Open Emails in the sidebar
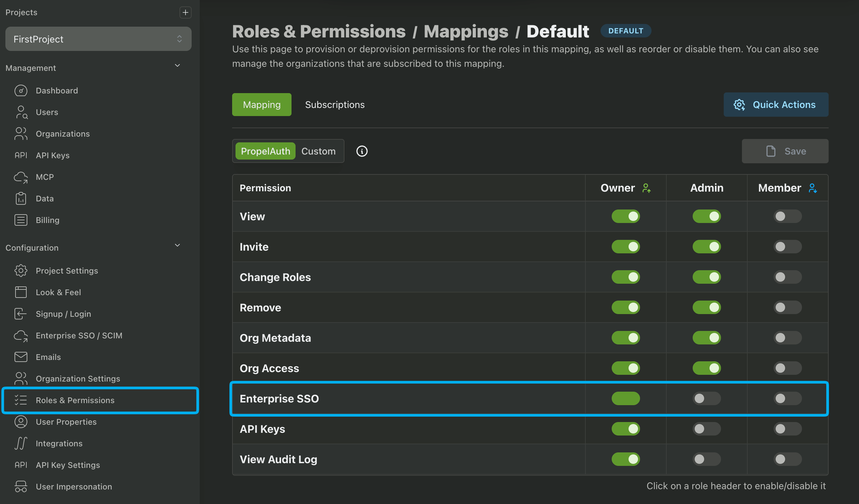Screen dimensions: 859x504 (x=48, y=357)
